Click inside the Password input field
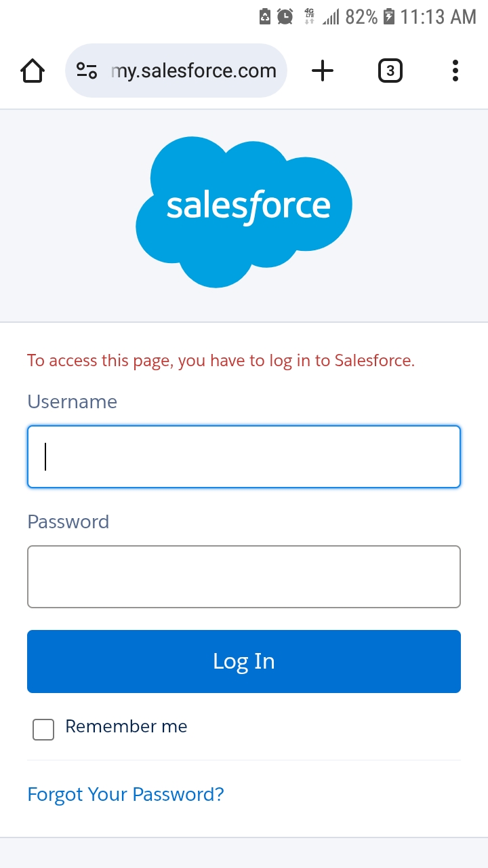 (243, 576)
